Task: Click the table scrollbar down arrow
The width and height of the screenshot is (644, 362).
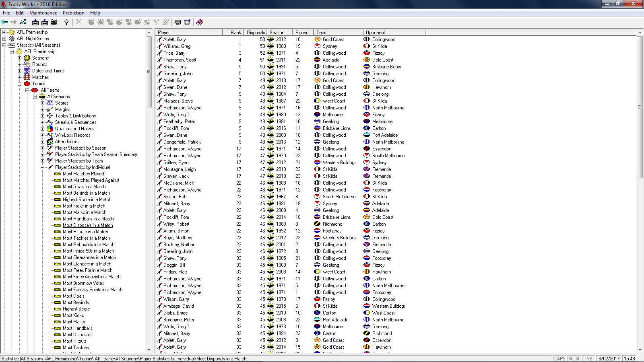Action: tap(640, 350)
